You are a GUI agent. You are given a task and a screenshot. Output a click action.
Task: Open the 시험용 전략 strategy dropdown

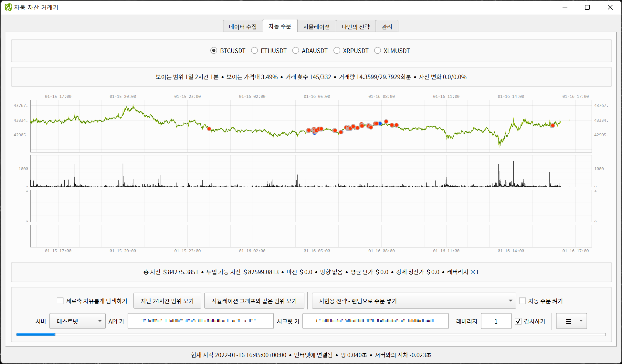point(414,301)
